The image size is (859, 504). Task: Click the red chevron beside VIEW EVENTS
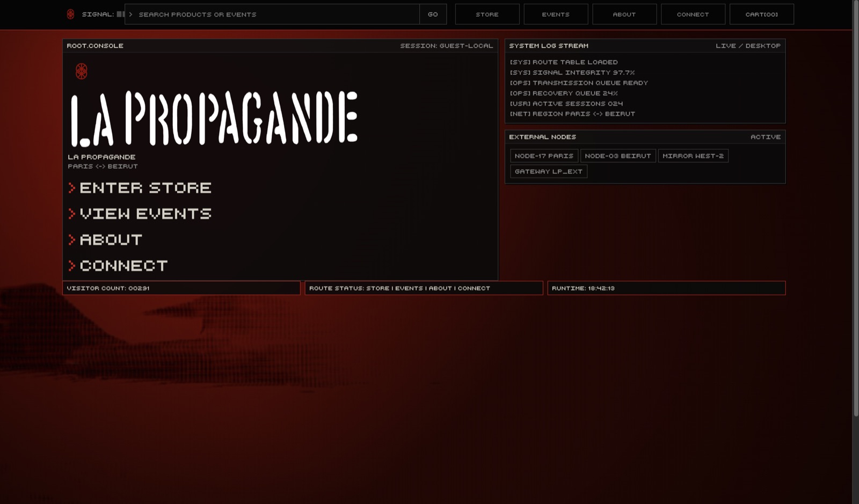click(x=72, y=214)
